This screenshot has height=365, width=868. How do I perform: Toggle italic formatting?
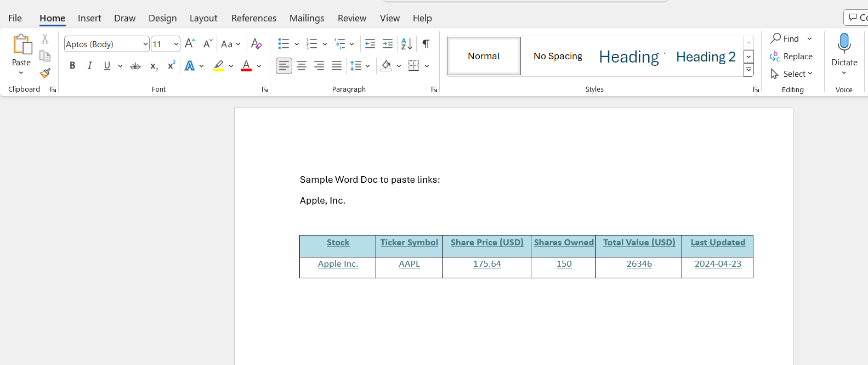click(x=89, y=66)
